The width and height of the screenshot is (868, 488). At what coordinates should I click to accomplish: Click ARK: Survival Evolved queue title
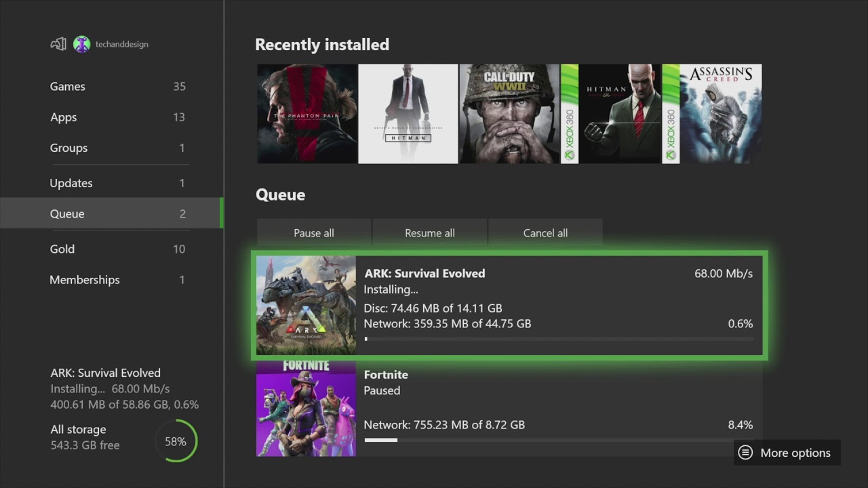pyautogui.click(x=425, y=273)
